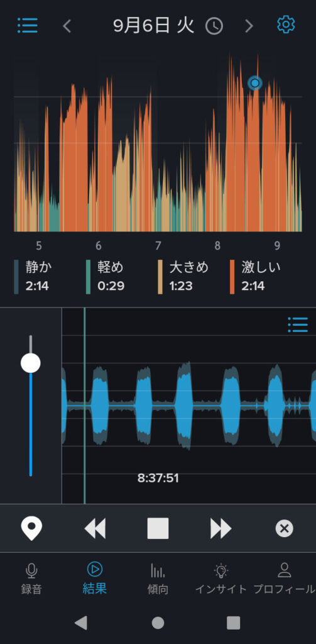Switch to the 録音 tab
Image resolution: width=316 pixels, height=644 pixels.
pyautogui.click(x=31, y=579)
